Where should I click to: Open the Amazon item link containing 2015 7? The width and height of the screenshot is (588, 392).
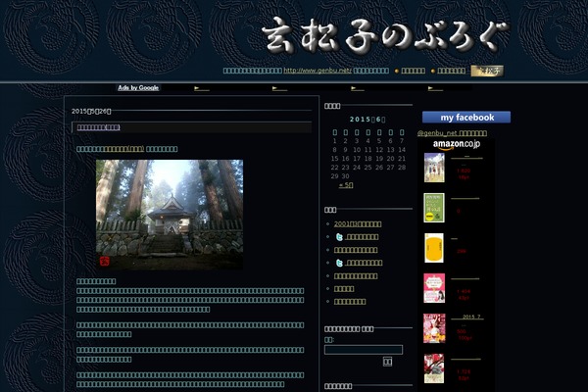pos(467,317)
